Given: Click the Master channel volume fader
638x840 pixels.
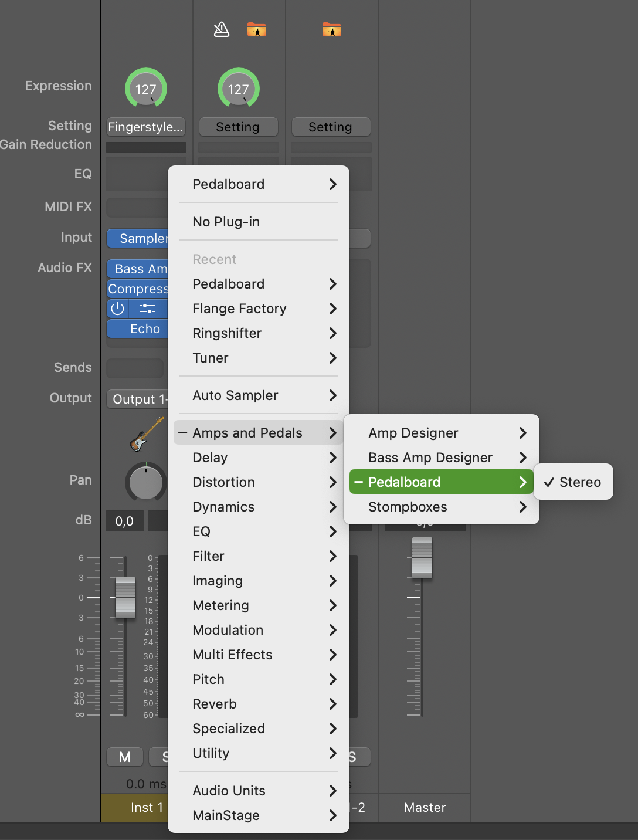Looking at the screenshot, I should [x=422, y=558].
